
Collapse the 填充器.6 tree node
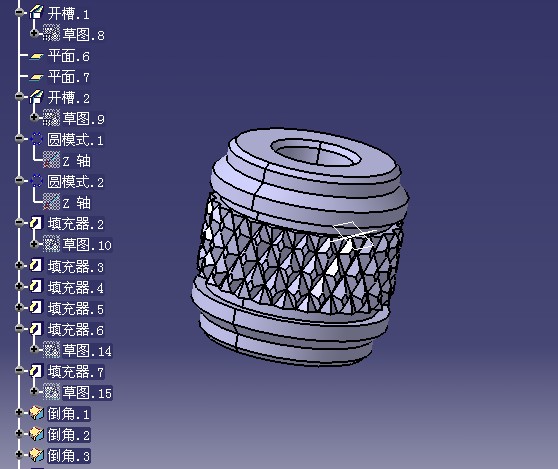(x=19, y=328)
